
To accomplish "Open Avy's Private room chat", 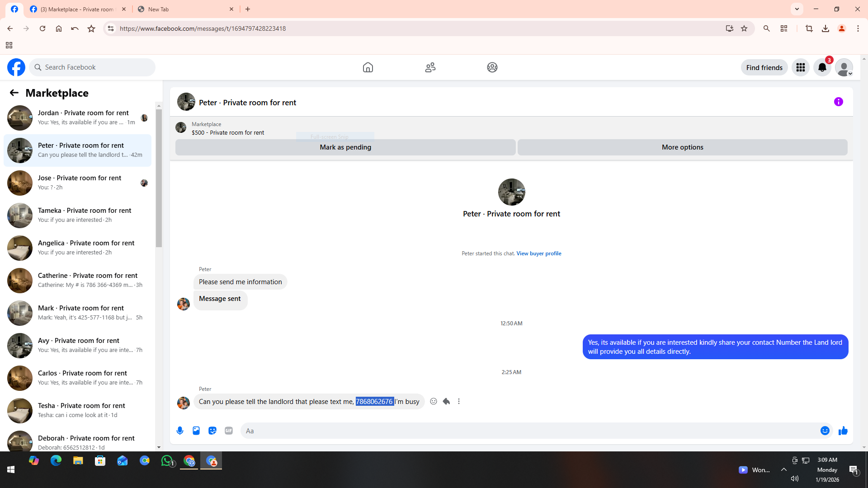I will pyautogui.click(x=78, y=345).
